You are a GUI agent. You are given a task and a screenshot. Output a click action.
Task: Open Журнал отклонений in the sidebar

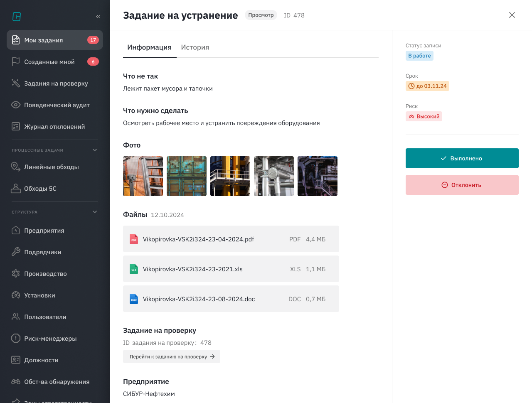[55, 126]
